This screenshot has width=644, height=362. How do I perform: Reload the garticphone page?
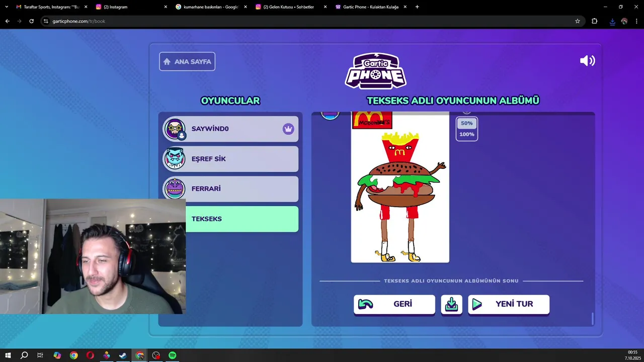click(x=31, y=21)
